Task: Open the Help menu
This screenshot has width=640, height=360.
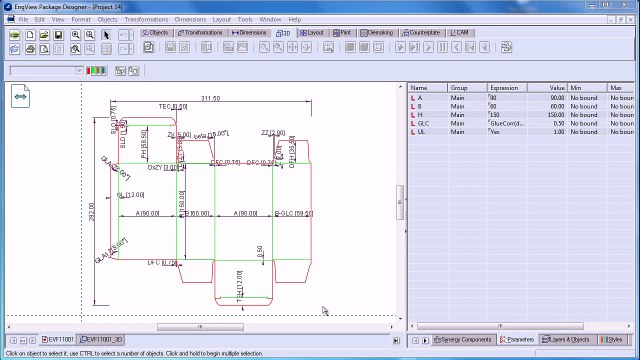Action: (x=295, y=19)
